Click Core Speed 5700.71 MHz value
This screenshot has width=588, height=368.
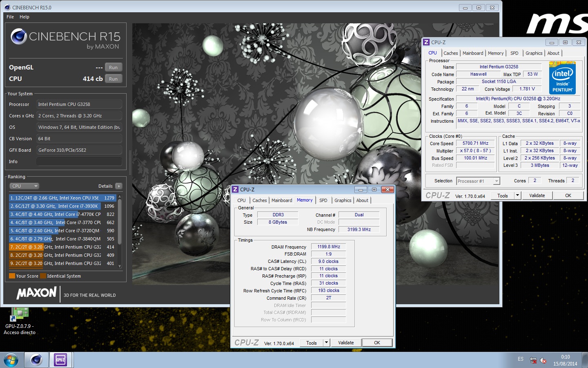(x=475, y=144)
